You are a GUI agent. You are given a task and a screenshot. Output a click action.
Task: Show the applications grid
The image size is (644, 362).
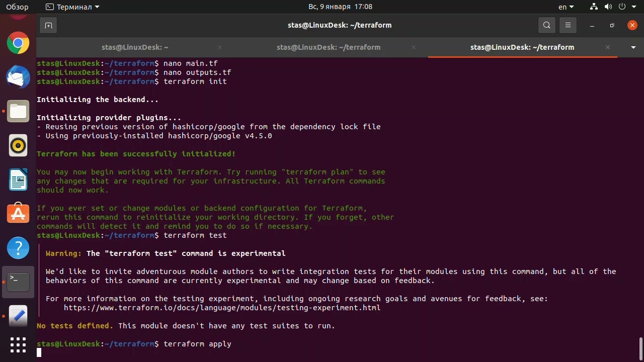coord(18,345)
